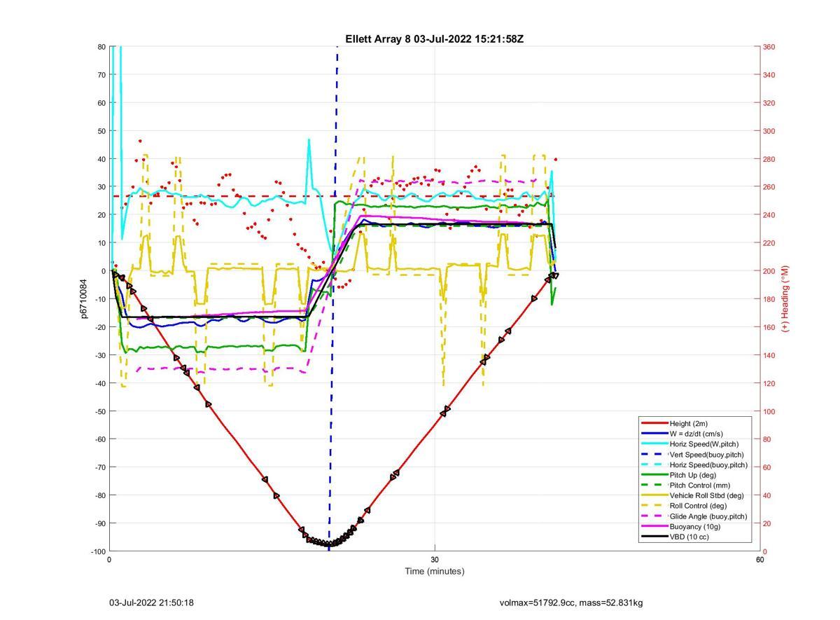Click the volmax=51792.9cc, mass=52.831kg footer text
The height and width of the screenshot is (620, 840).
tap(571, 602)
